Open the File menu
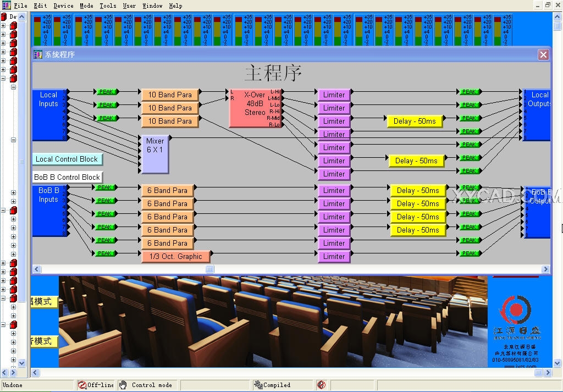 pos(20,5)
